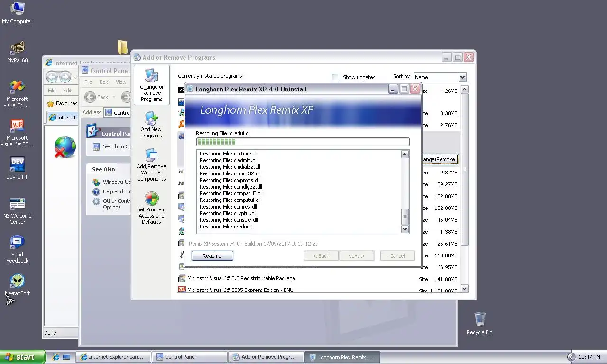Click Show Desktop quick launch icon
Viewport: 607px width, 364px height.
click(x=66, y=357)
